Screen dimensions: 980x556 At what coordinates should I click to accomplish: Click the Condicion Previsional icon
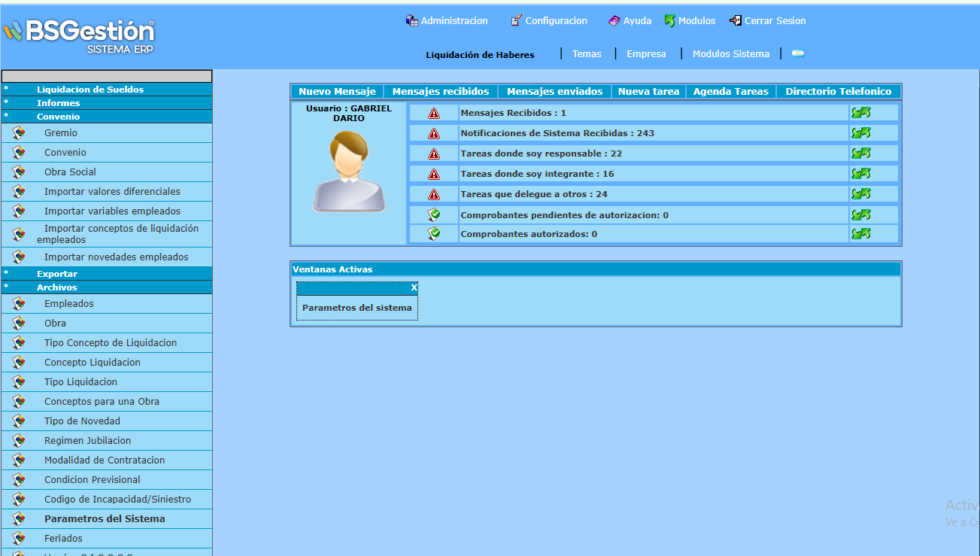click(20, 479)
